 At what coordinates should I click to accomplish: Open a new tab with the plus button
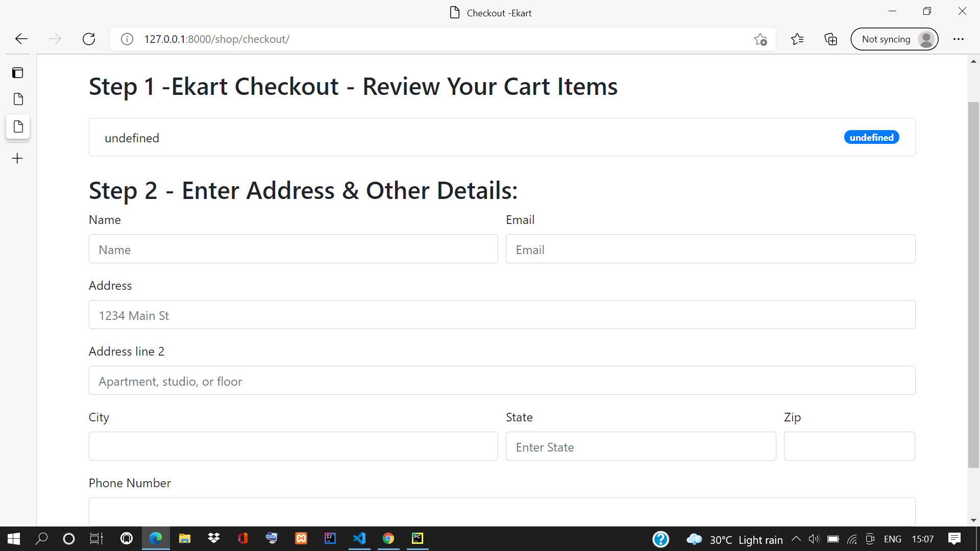tap(17, 158)
